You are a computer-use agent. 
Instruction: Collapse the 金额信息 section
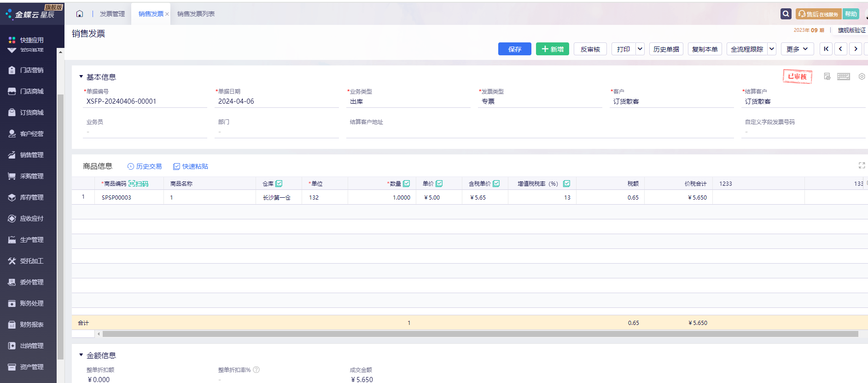point(81,355)
